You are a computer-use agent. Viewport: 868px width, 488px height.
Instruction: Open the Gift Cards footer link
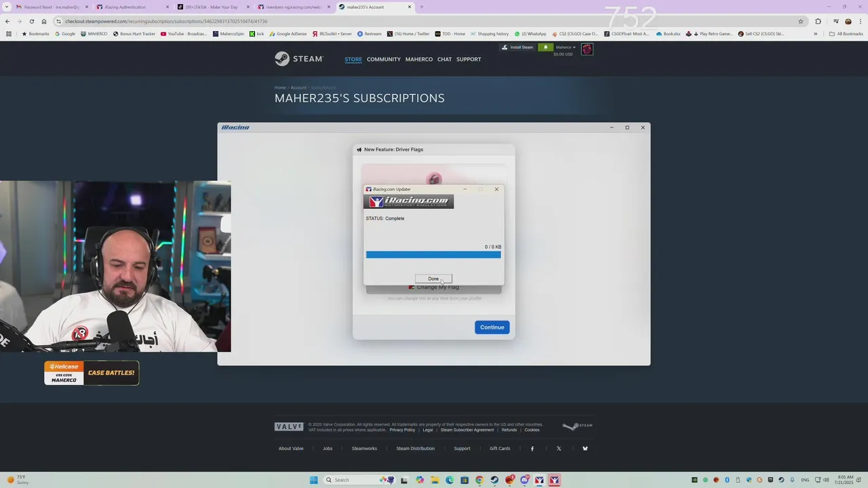pos(500,449)
